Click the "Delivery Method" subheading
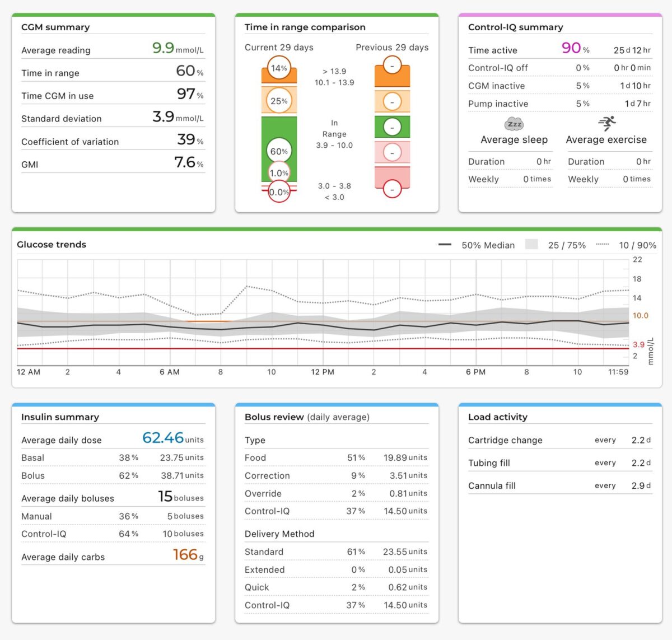 [x=279, y=534]
